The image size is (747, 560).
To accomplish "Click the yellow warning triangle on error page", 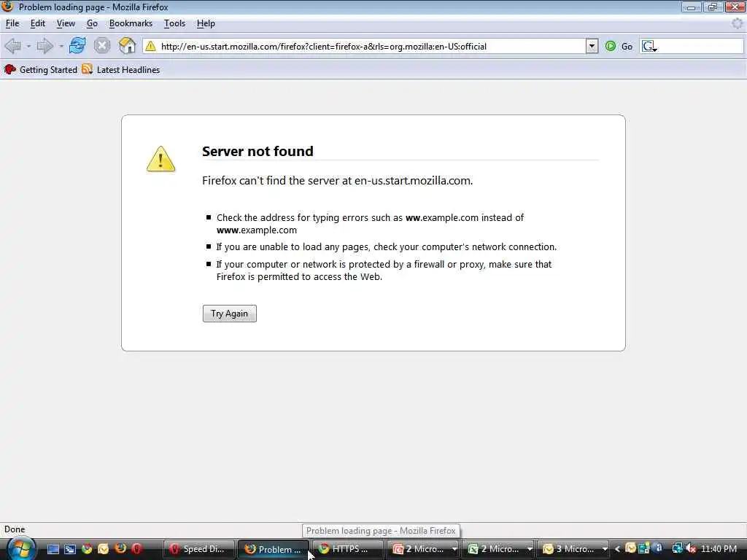I will point(161,159).
